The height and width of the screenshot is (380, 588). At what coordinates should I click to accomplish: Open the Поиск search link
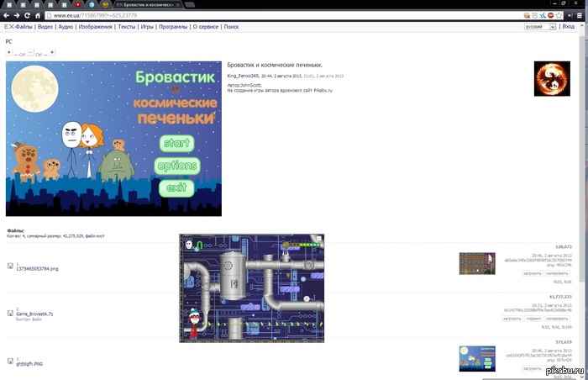(231, 27)
